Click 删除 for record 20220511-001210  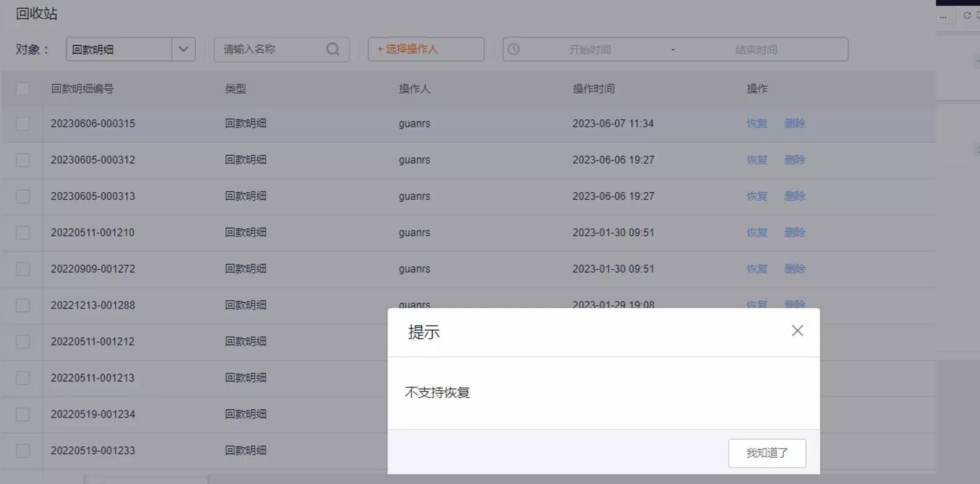(795, 232)
